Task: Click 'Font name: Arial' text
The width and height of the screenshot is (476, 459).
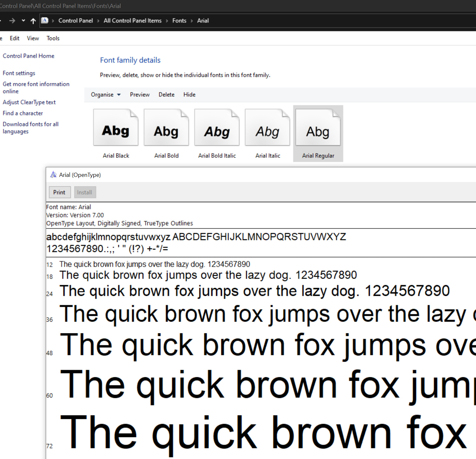Action: point(69,207)
